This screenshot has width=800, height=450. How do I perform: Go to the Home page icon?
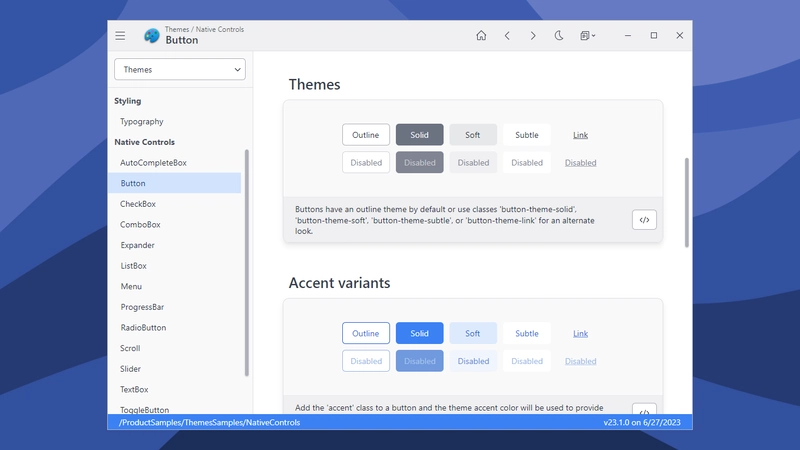point(481,36)
